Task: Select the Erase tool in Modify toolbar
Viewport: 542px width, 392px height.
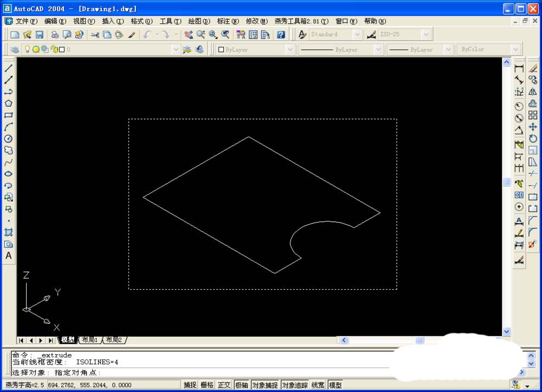Action: click(533, 68)
